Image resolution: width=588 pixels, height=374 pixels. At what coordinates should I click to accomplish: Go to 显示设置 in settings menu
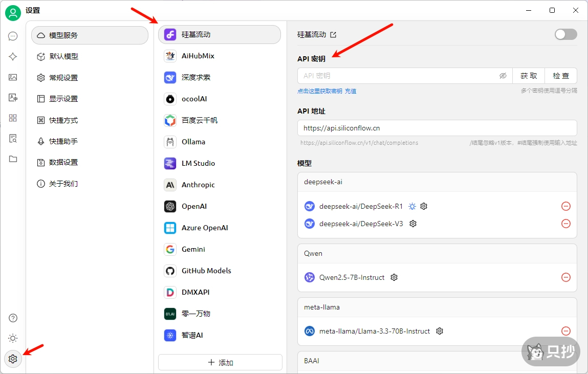(63, 99)
